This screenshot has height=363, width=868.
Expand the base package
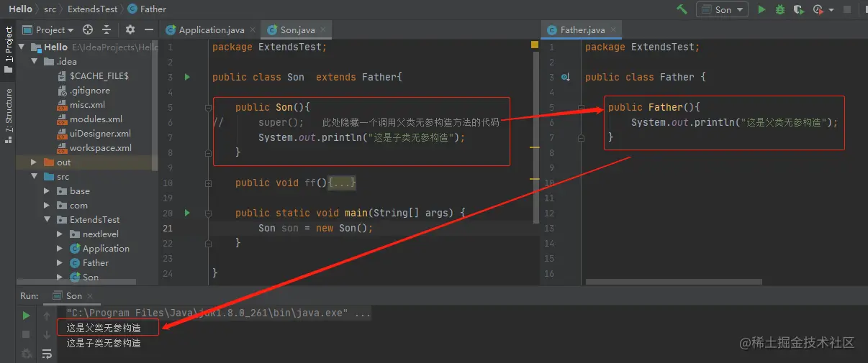coord(47,191)
